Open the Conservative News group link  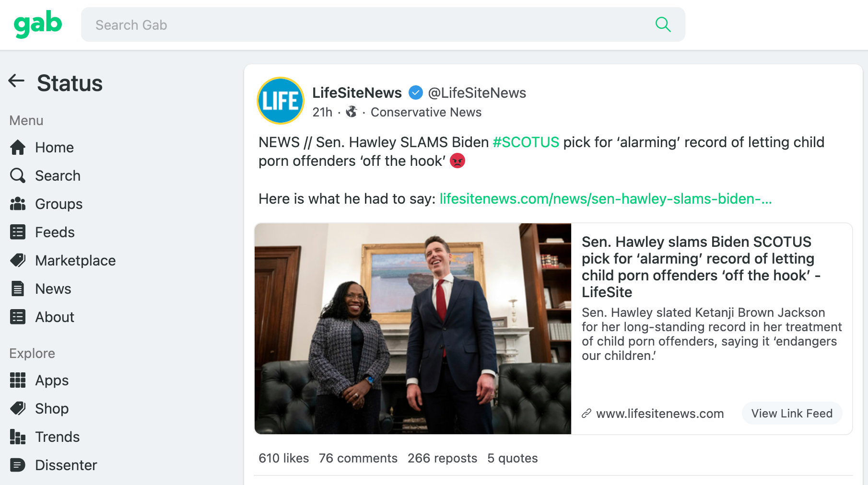click(426, 112)
